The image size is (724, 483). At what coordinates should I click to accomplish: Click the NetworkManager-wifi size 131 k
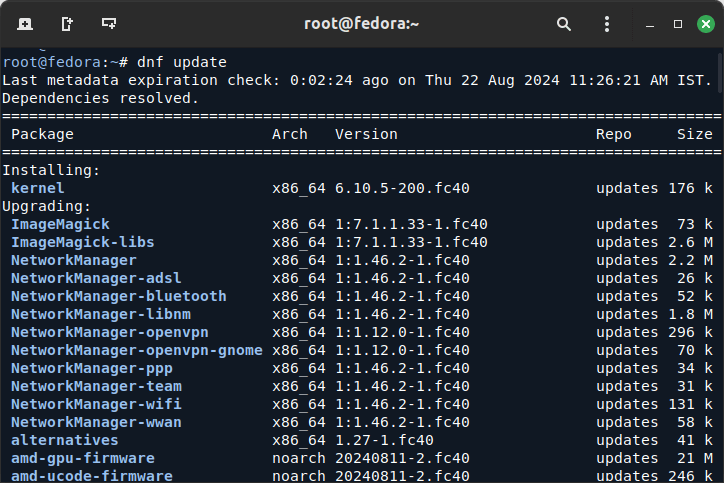(x=690, y=405)
